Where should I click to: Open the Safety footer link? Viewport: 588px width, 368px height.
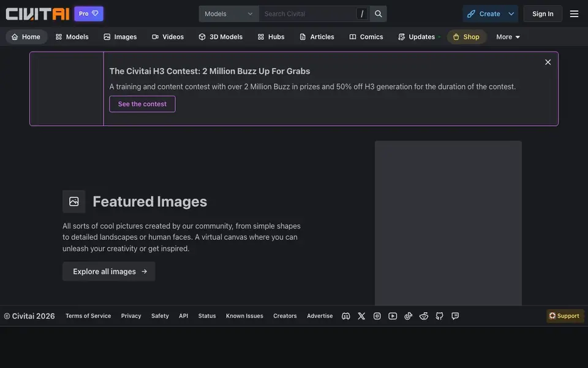coord(160,316)
